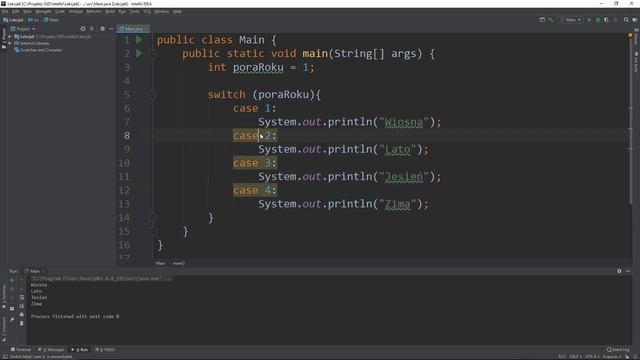The height and width of the screenshot is (360, 640).
Task: Click the string "Wiosna" on line 7
Action: pos(404,122)
